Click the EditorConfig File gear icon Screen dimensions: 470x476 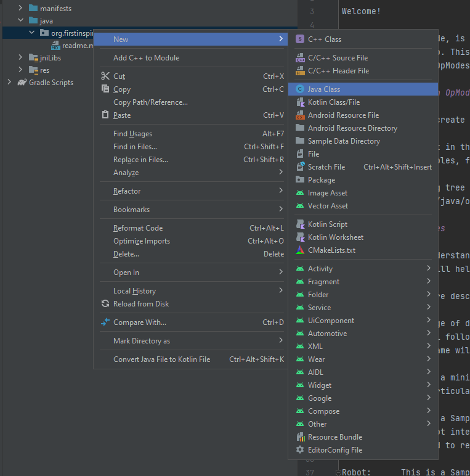[x=300, y=449]
